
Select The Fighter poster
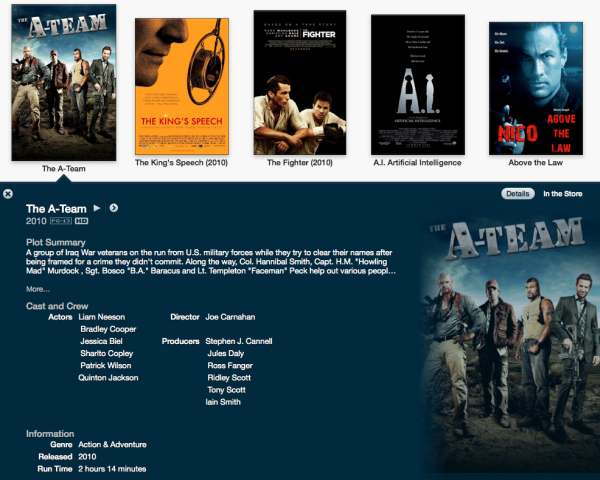(x=300, y=83)
